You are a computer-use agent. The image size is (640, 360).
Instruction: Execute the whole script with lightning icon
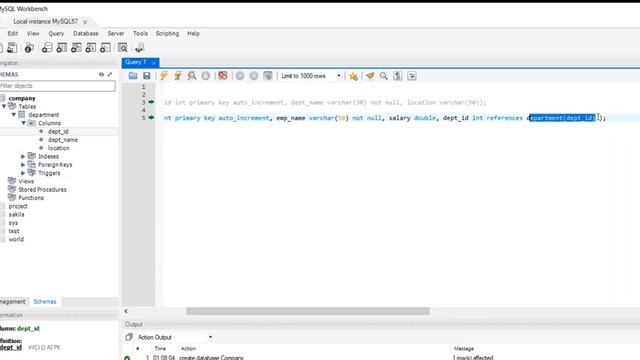pos(164,76)
